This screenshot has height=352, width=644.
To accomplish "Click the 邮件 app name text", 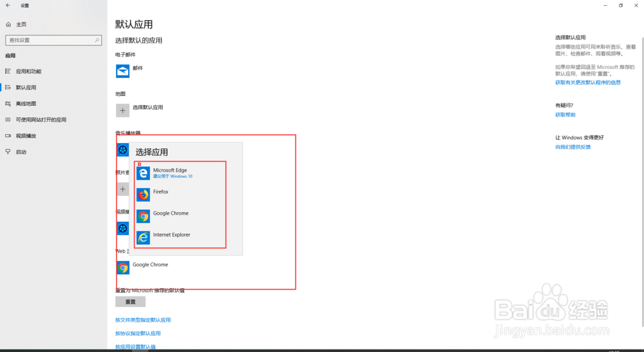I will click(138, 68).
